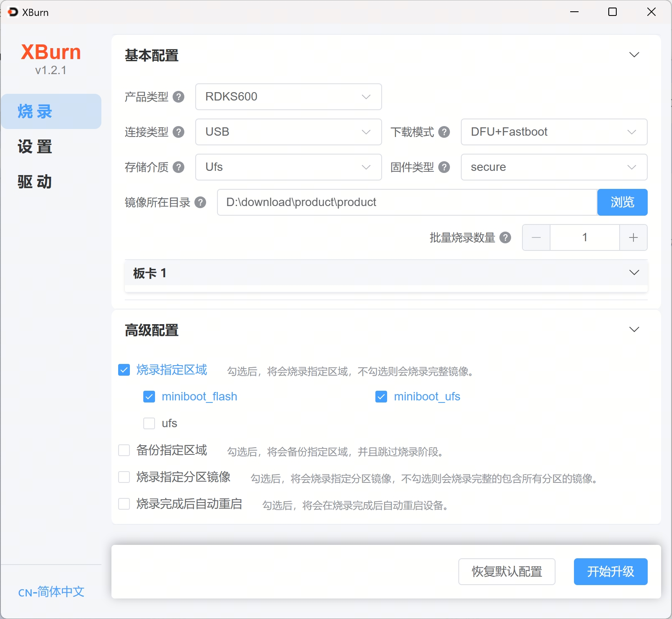Click the miniboot_flash label text

pyautogui.click(x=199, y=397)
